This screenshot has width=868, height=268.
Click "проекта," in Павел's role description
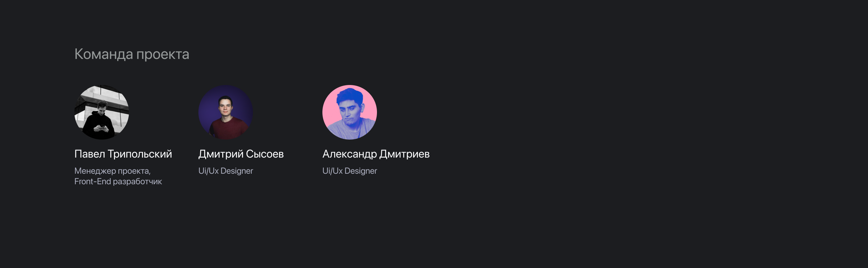134,171
